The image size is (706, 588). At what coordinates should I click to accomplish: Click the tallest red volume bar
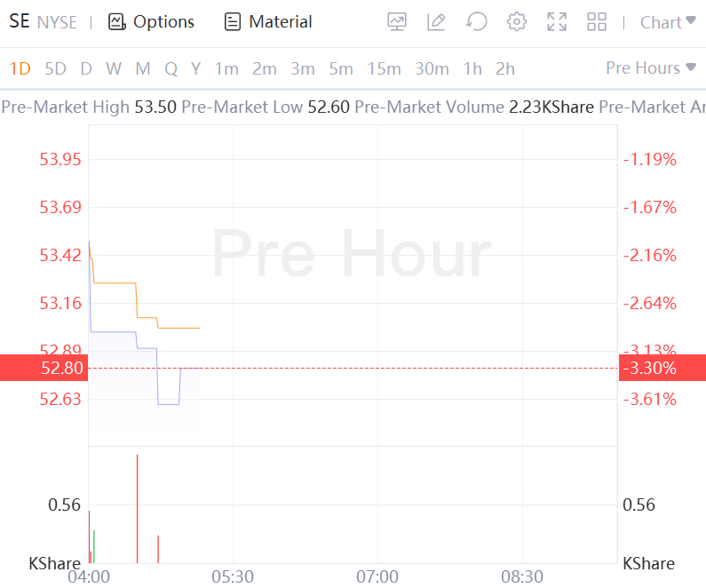(x=137, y=508)
